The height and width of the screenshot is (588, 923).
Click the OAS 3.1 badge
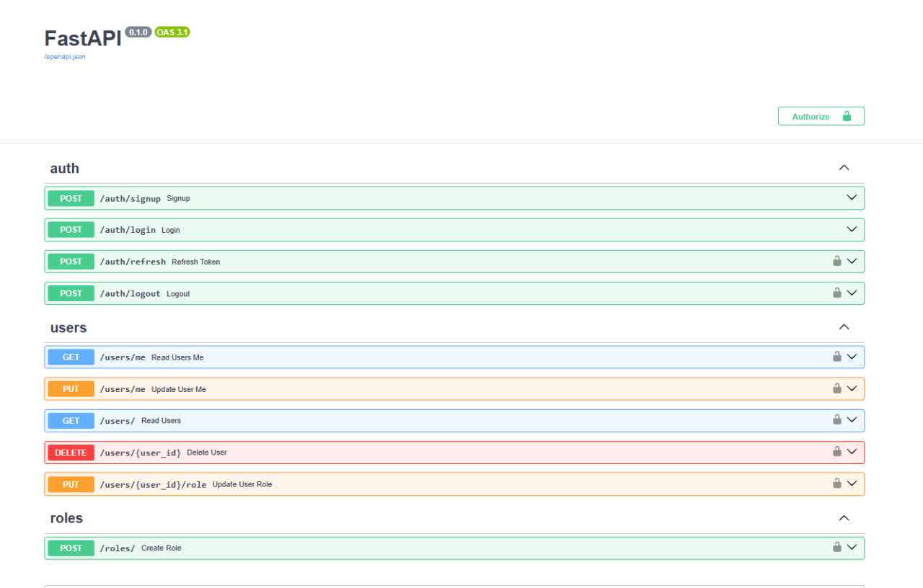(x=172, y=32)
